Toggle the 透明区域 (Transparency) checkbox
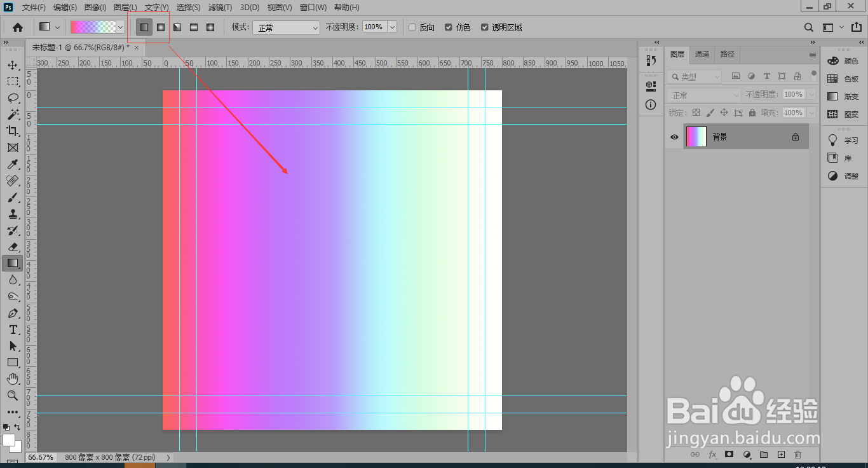Screen dimensions: 868x468 point(485,27)
